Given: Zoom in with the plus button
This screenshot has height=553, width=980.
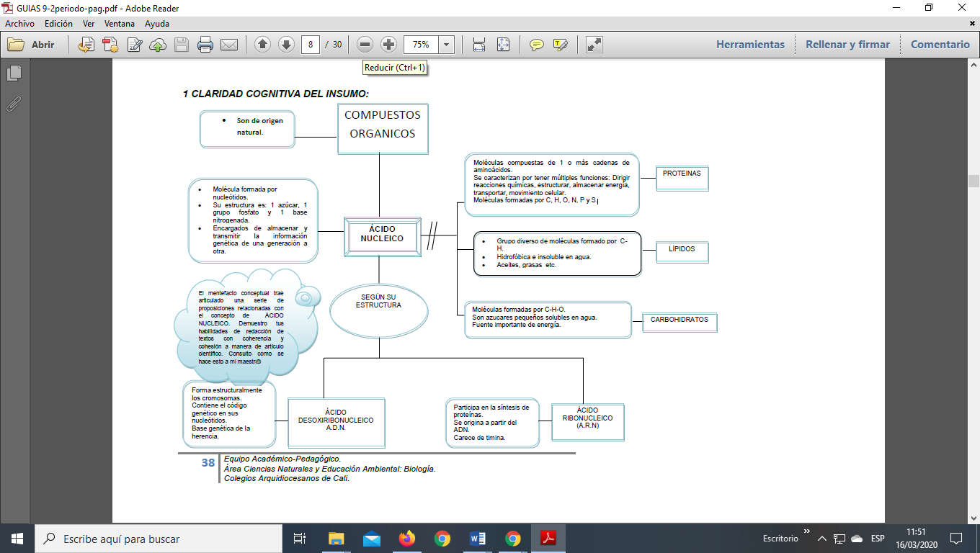Looking at the screenshot, I should 388,45.
